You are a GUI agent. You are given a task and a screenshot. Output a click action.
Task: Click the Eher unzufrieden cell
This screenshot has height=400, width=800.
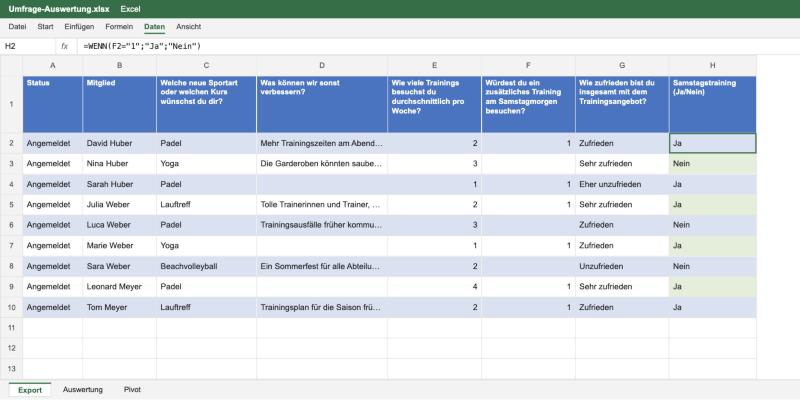point(622,184)
